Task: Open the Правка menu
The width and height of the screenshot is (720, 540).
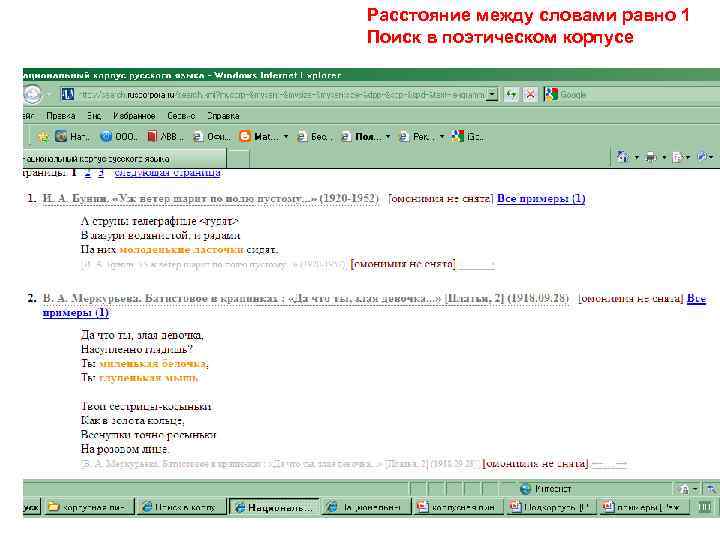Action: (x=61, y=116)
